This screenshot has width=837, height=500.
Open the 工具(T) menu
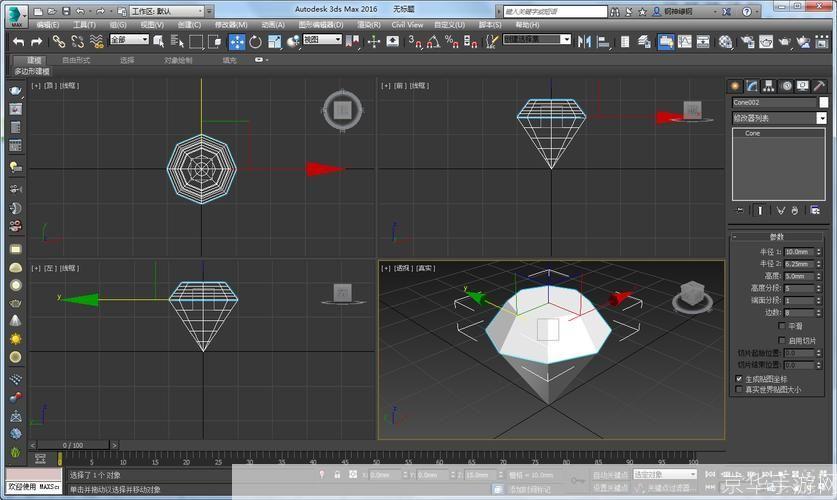(x=84, y=25)
